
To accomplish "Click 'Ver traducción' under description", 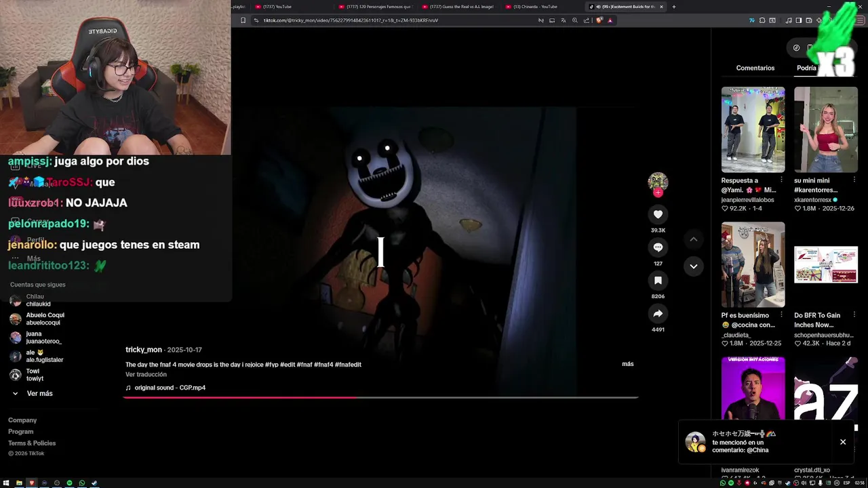I will [x=146, y=374].
